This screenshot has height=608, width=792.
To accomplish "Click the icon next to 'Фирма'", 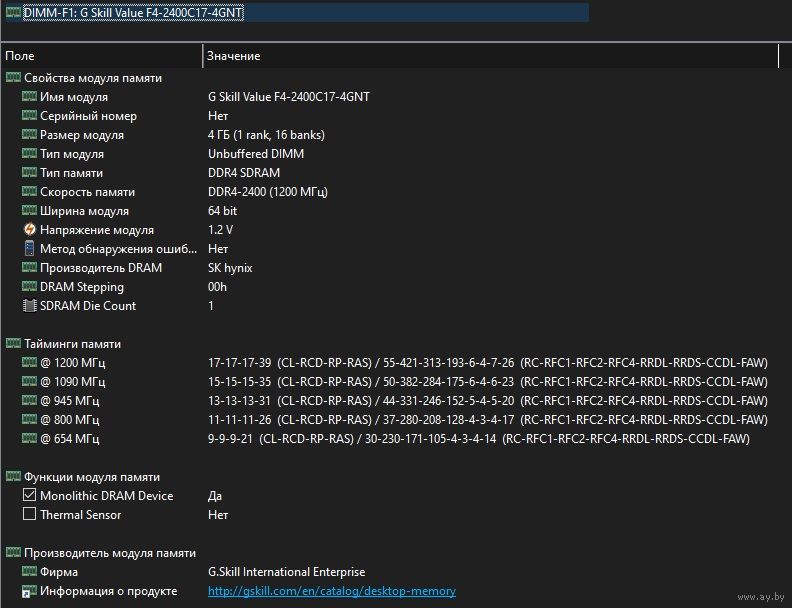I will (x=29, y=571).
